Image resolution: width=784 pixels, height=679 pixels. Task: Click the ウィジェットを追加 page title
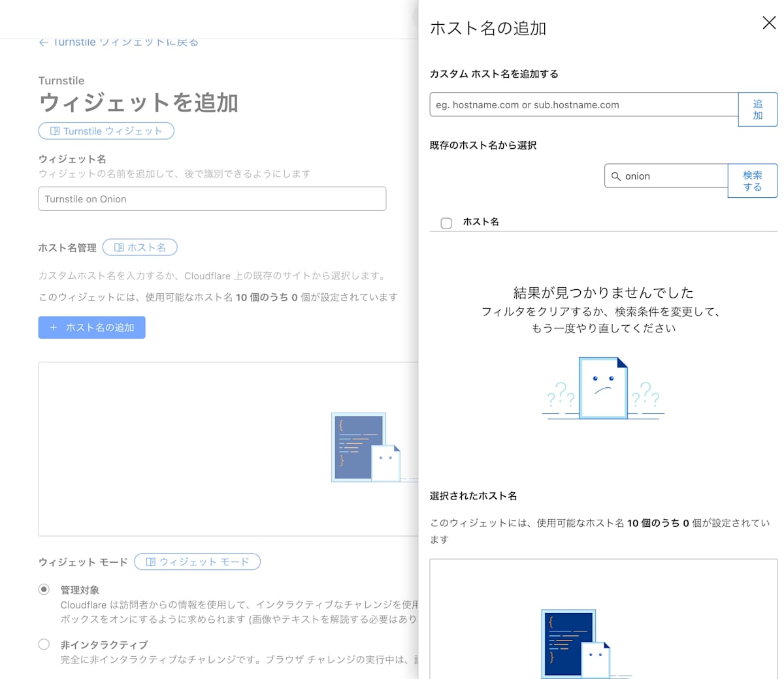[139, 103]
